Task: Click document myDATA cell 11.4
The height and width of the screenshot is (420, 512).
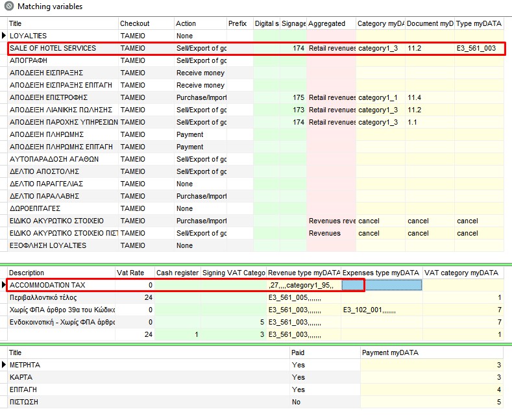Action: (x=430, y=97)
